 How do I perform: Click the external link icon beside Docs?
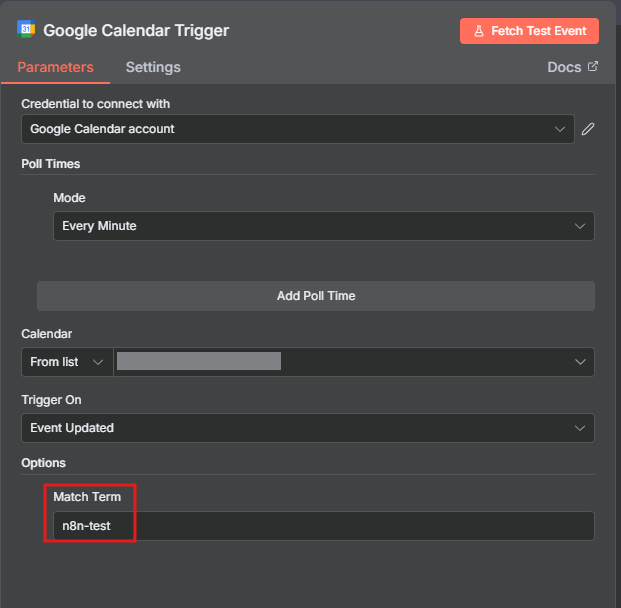tap(593, 67)
